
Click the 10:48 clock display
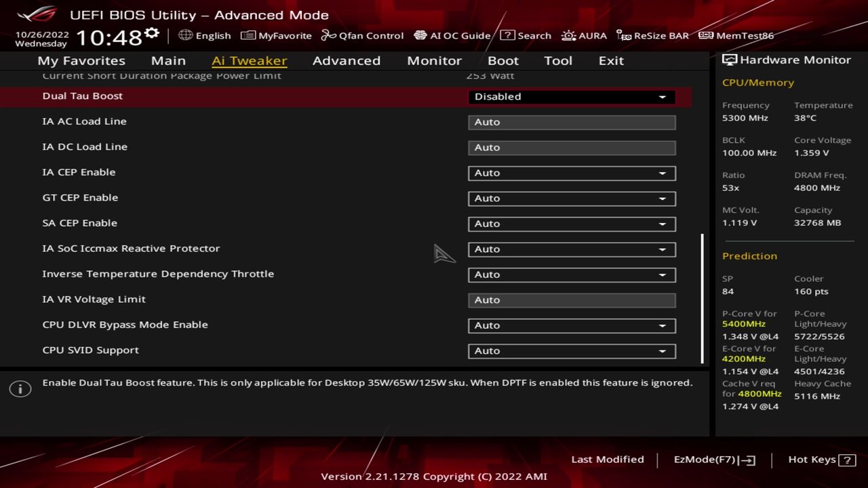[x=108, y=37]
